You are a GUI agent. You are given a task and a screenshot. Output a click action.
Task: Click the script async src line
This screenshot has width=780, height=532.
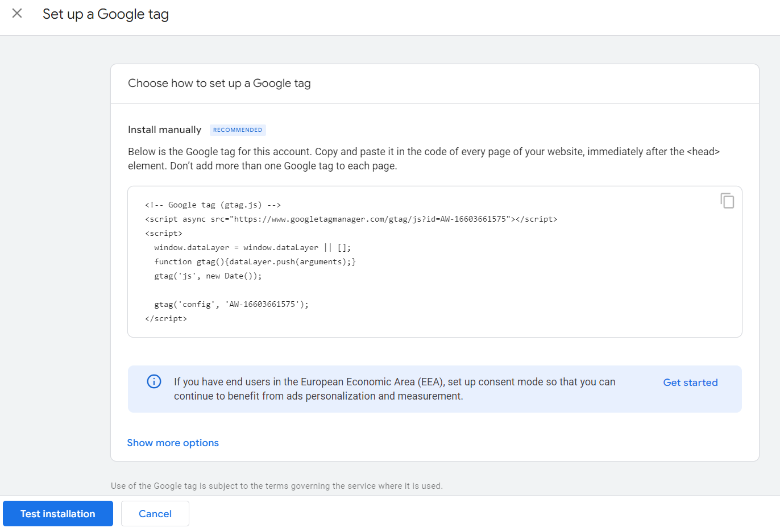pos(351,219)
